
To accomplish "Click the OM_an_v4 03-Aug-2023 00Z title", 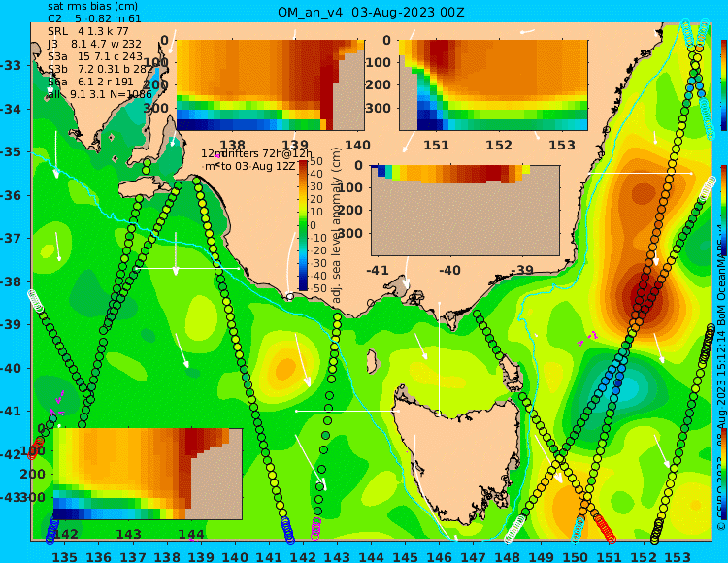I will coord(371,12).
